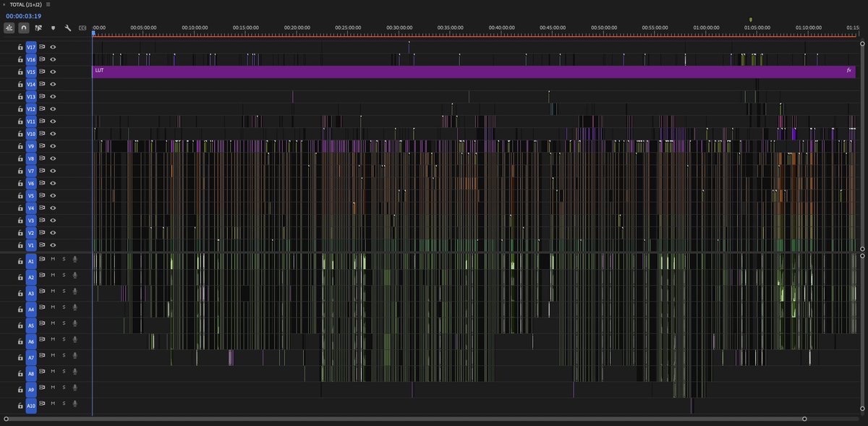
Task: Open Timeline Display Settings wrench
Action: point(67,27)
